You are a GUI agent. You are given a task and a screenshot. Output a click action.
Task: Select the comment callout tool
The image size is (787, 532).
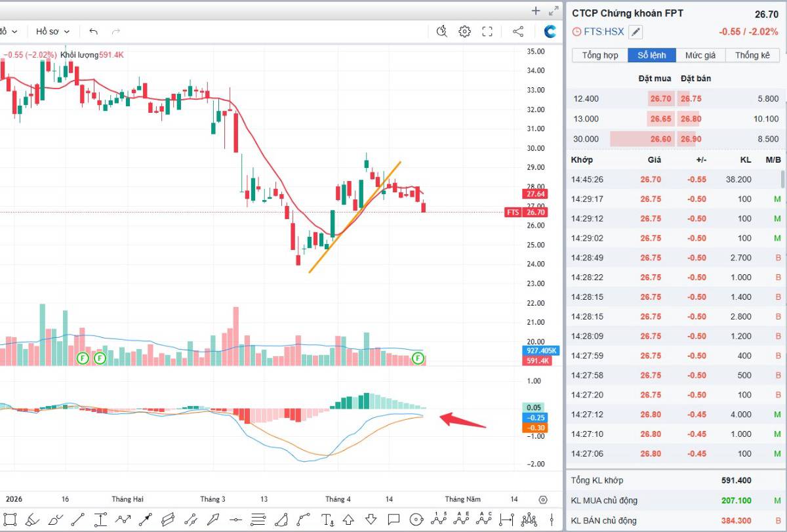pyautogui.click(x=393, y=520)
